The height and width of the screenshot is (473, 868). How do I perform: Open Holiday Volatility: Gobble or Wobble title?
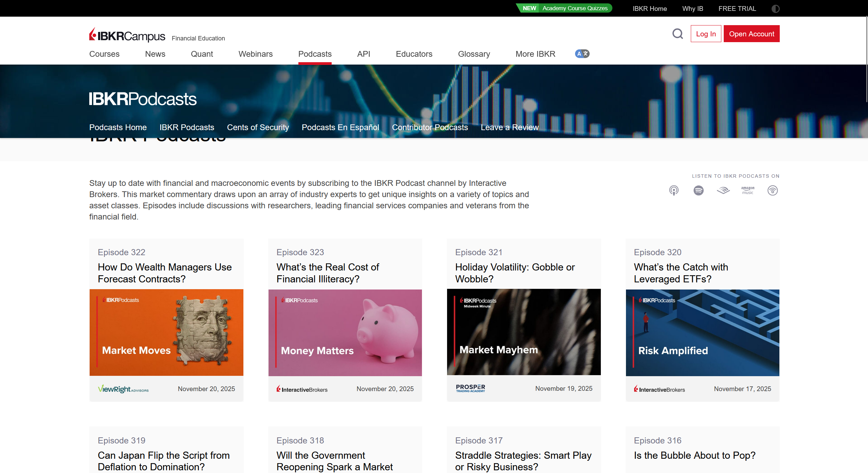[x=515, y=273]
